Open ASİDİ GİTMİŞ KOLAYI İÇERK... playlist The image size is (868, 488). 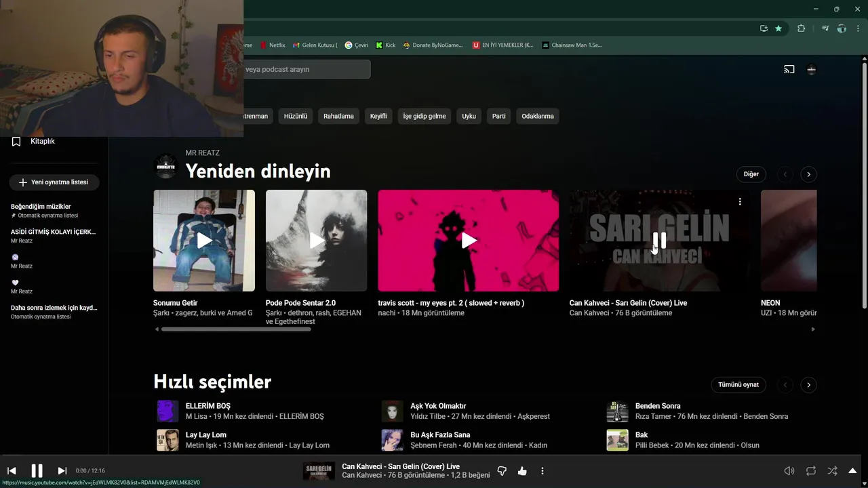click(x=53, y=232)
